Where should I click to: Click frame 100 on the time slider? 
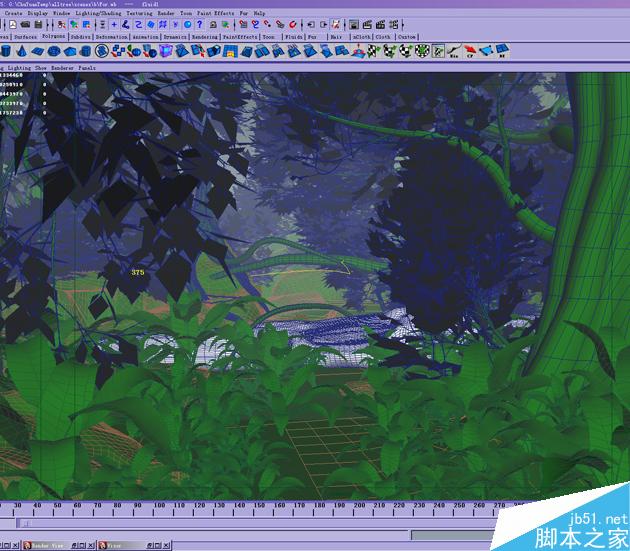[160, 505]
